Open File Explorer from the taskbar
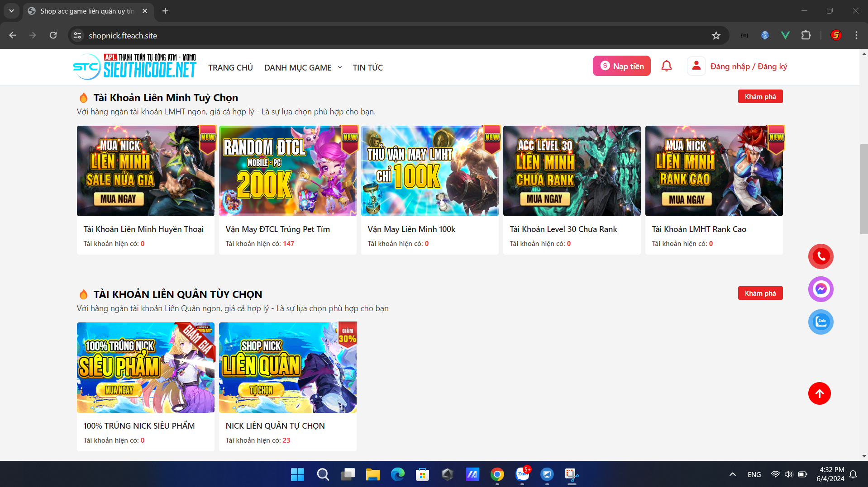 [372, 474]
